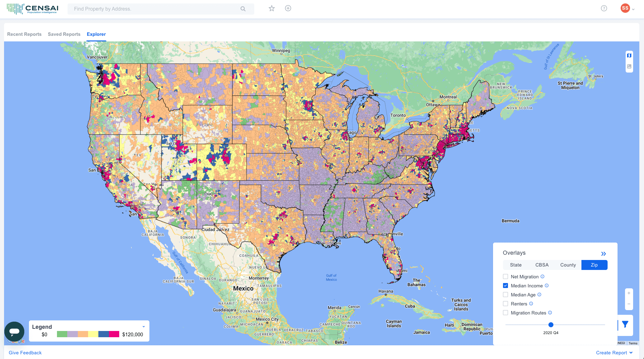Click the add plus circle icon
Viewport: 644px width, 359px height.
click(x=288, y=8)
